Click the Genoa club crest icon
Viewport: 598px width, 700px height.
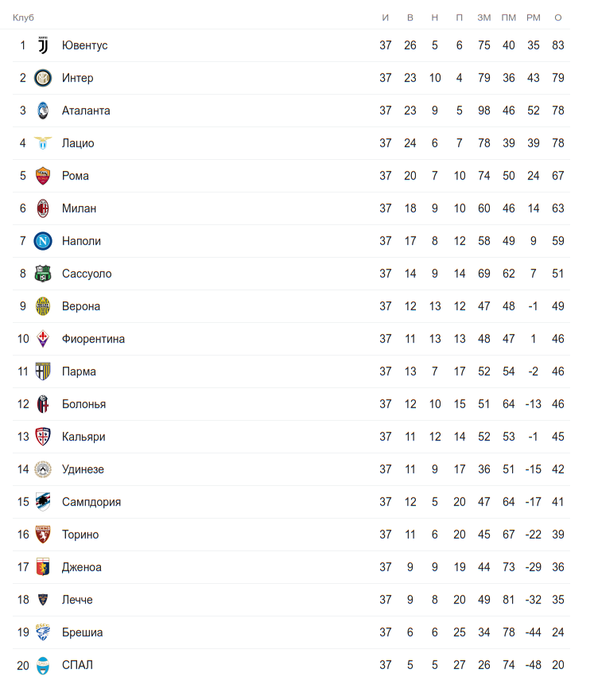(43, 567)
